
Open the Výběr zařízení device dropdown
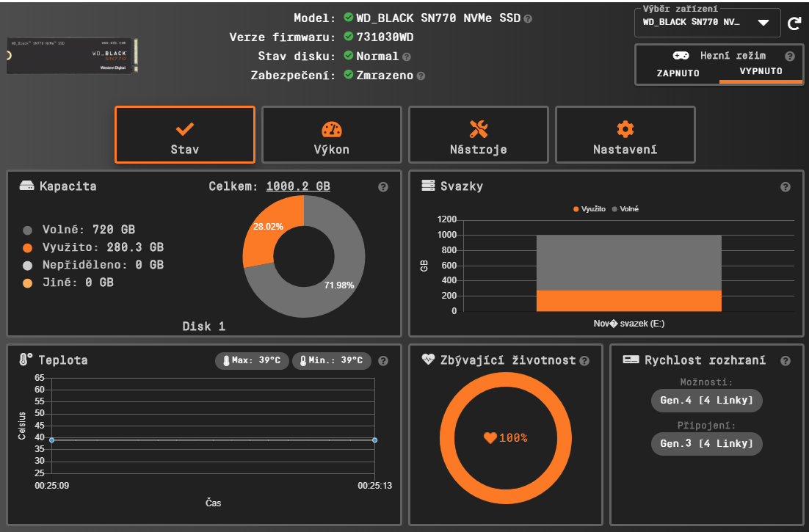707,23
